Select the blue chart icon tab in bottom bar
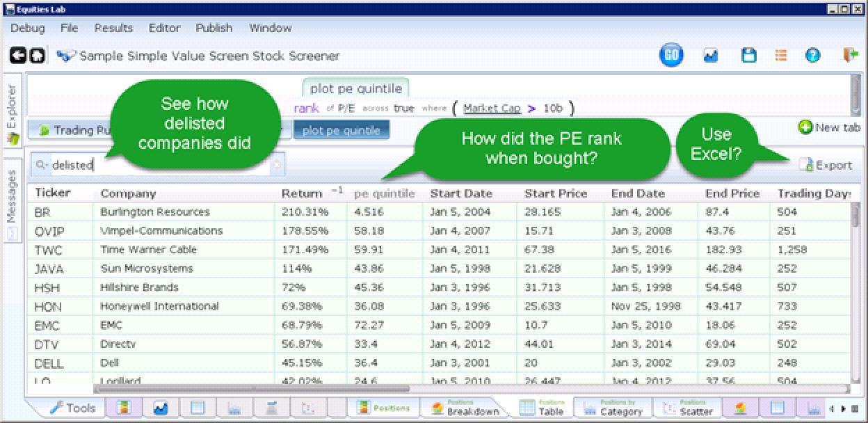Screen dimensions: 868x423 click(x=161, y=408)
